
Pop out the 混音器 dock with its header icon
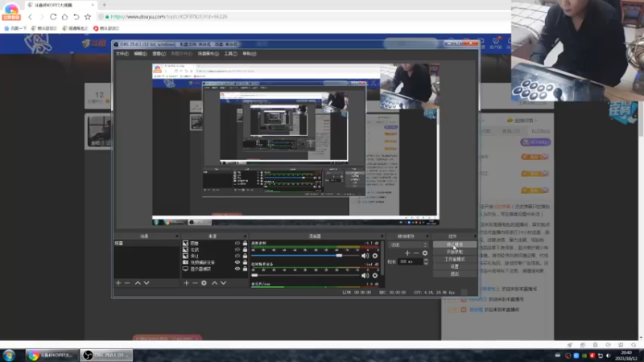pyautogui.click(x=382, y=237)
